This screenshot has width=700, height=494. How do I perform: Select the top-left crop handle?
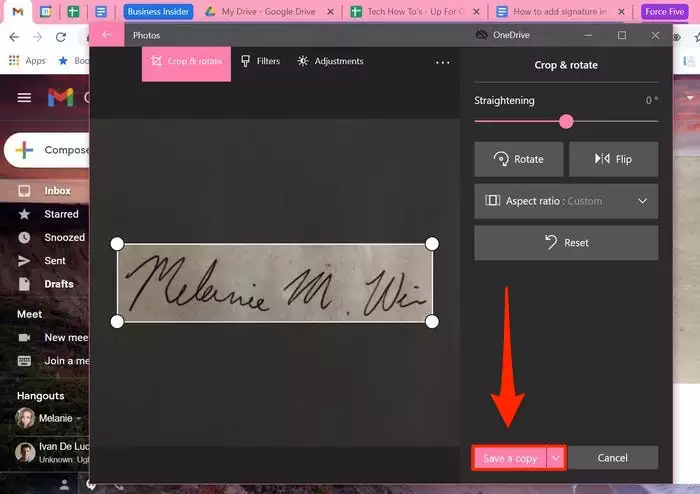click(117, 244)
